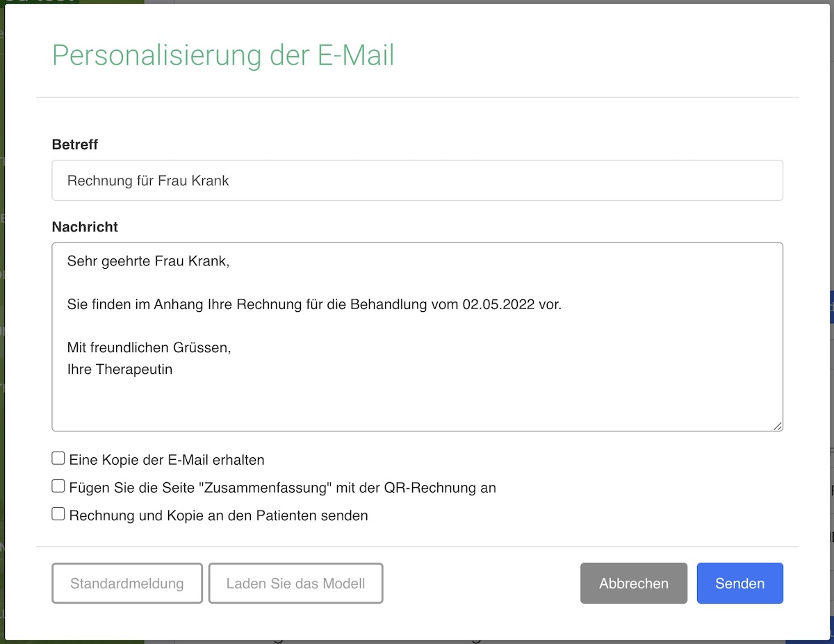Image resolution: width=834 pixels, height=644 pixels.
Task: Tick the 'Zusammenfassung' QR-Rechnung page checkbox
Action: 58,486
